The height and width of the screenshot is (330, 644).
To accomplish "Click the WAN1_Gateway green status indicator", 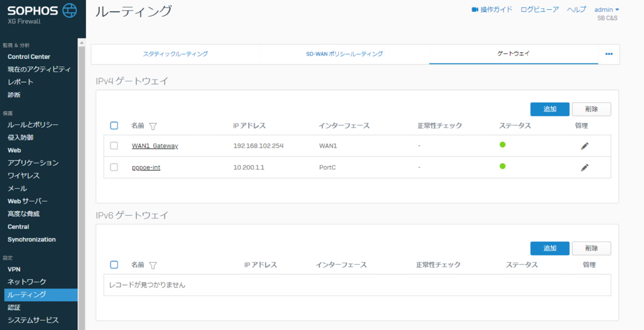I will pos(503,145).
